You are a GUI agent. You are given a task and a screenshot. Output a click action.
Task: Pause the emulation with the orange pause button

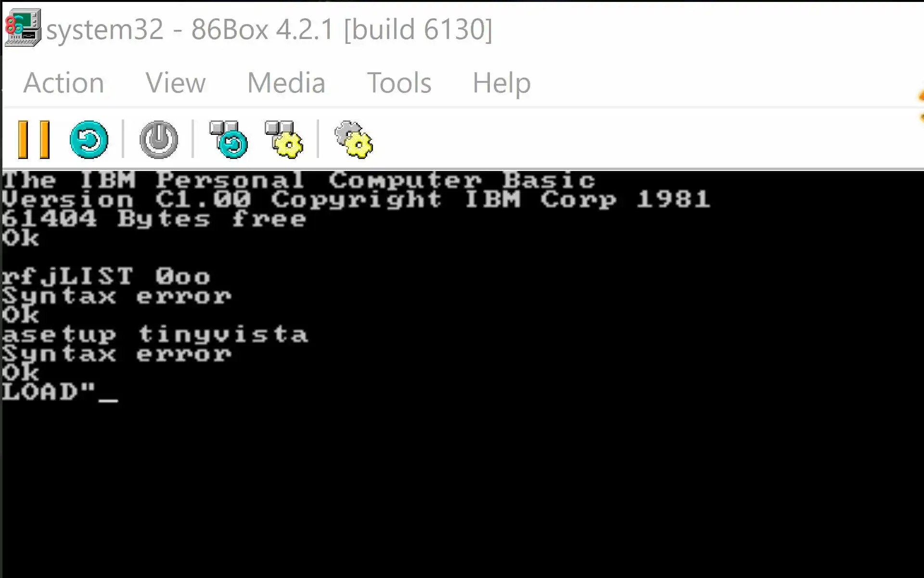point(34,140)
